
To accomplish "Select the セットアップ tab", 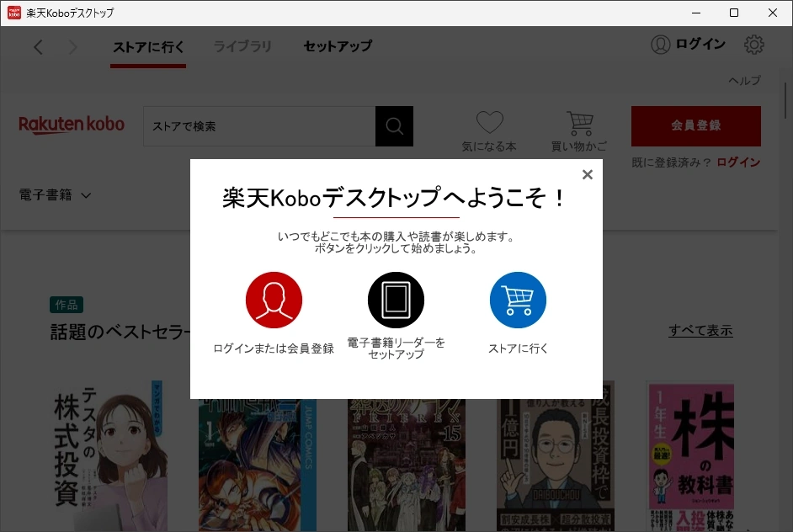I will pos(337,46).
